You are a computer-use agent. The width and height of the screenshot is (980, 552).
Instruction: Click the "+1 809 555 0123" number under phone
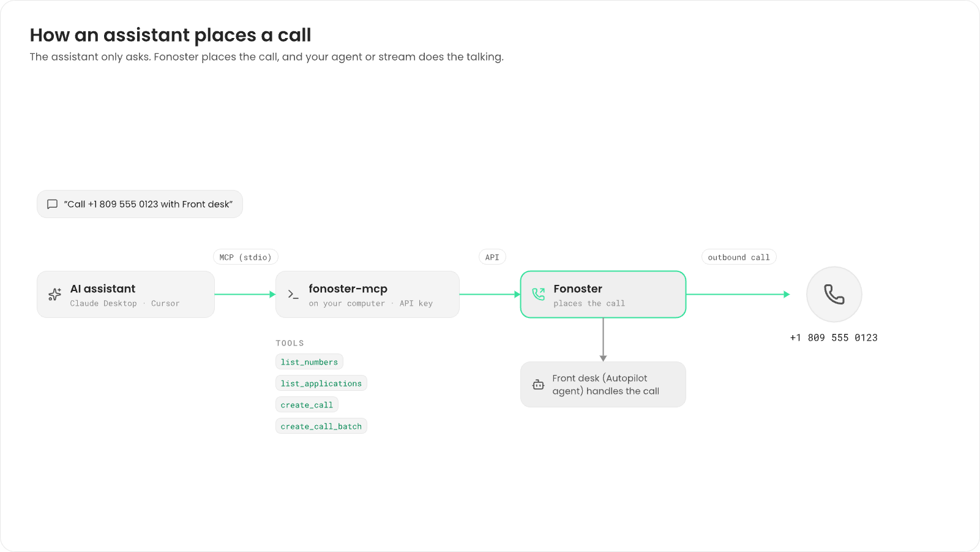click(x=834, y=338)
